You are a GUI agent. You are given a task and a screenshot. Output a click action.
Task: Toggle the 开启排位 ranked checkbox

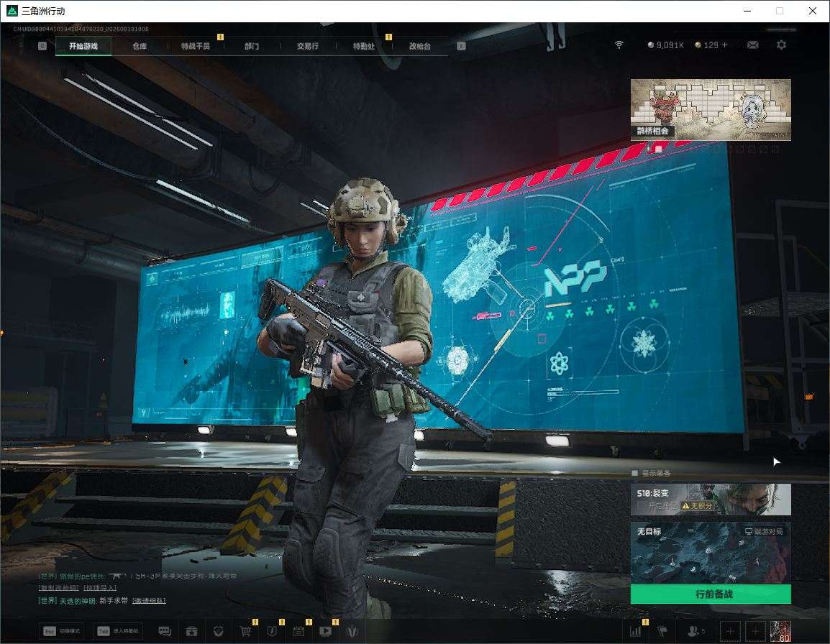point(642,506)
